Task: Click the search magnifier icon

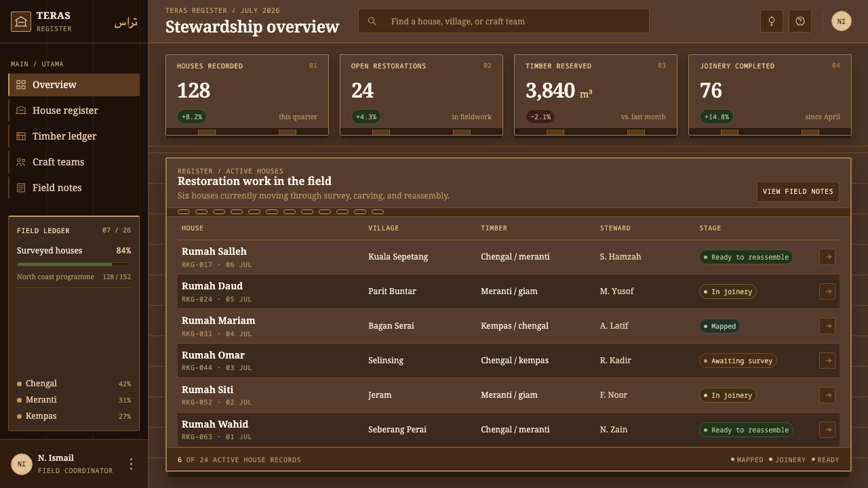Action: pos(372,21)
